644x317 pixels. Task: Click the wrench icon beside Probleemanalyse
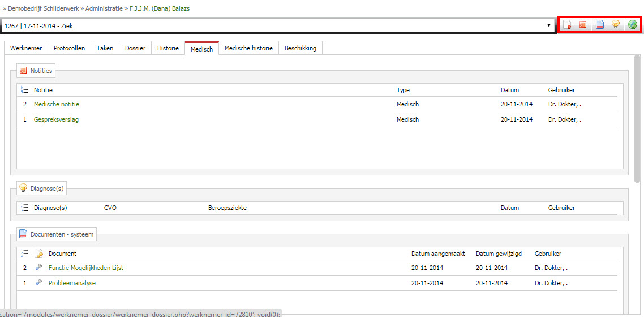38,282
